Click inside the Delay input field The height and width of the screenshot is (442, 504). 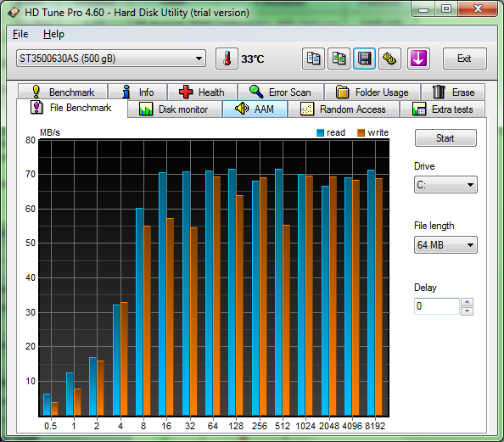(x=436, y=306)
